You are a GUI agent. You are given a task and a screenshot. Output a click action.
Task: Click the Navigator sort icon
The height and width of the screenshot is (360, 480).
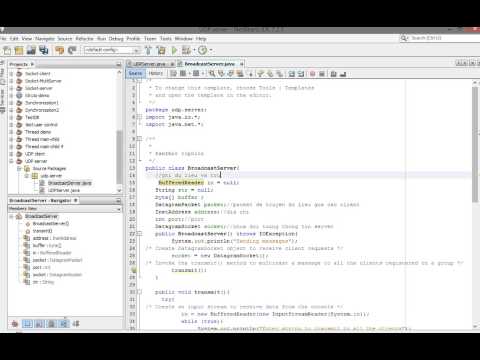(76, 324)
